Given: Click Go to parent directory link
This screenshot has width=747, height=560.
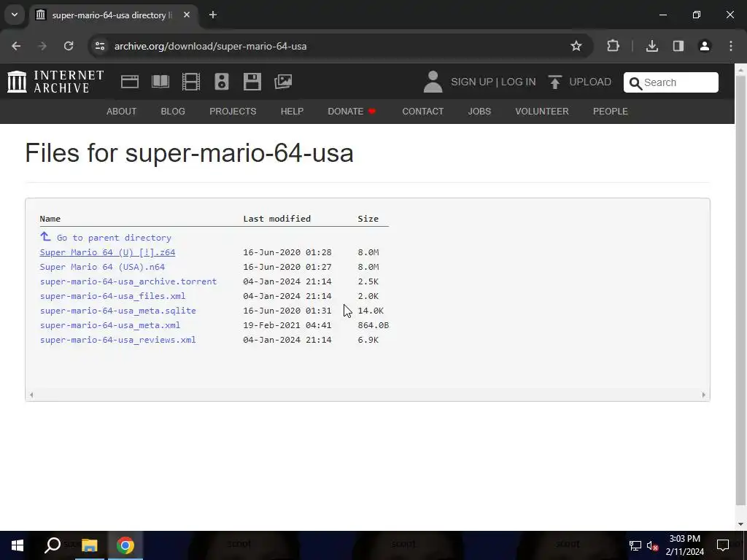Looking at the screenshot, I should 114,238.
